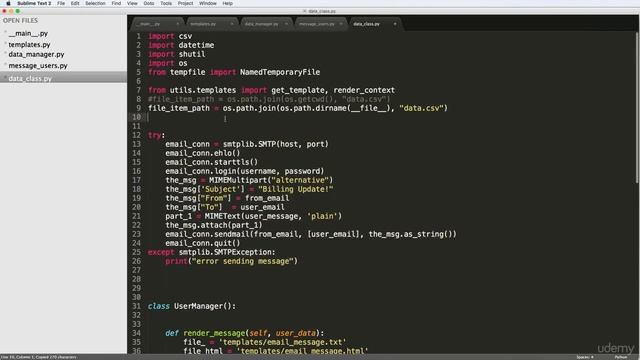
Task: Open the Project menu
Action: [185, 3]
